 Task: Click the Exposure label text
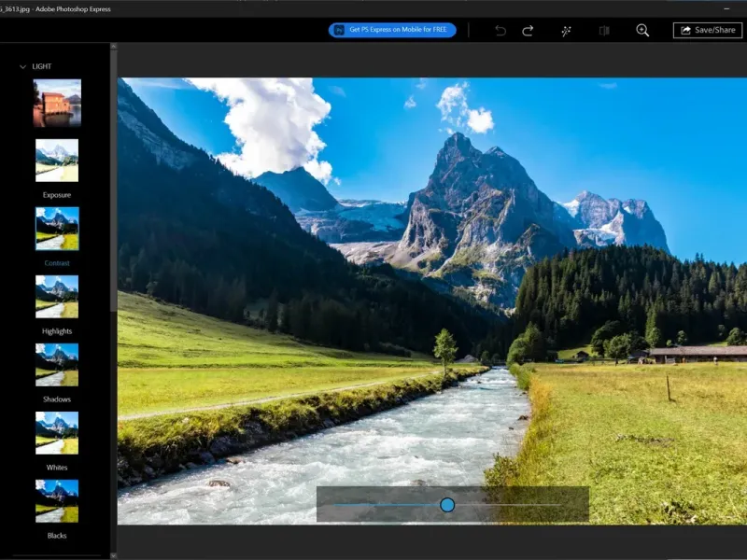[57, 195]
